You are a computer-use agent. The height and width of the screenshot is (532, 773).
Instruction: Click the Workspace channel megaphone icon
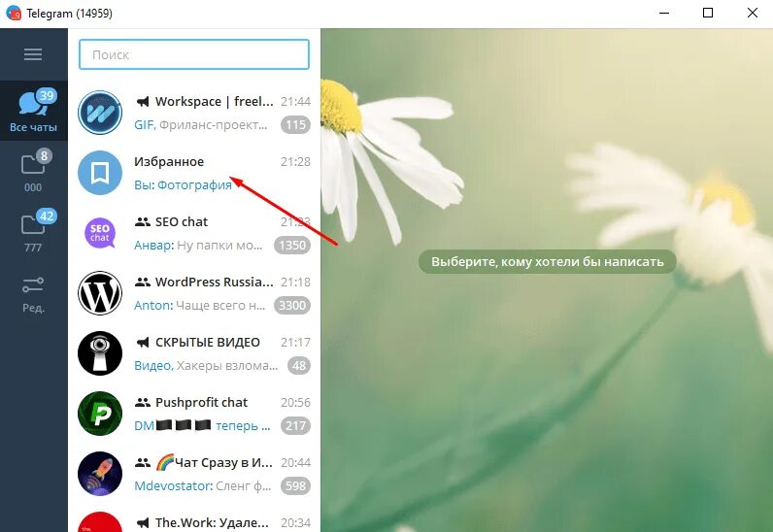tap(143, 102)
